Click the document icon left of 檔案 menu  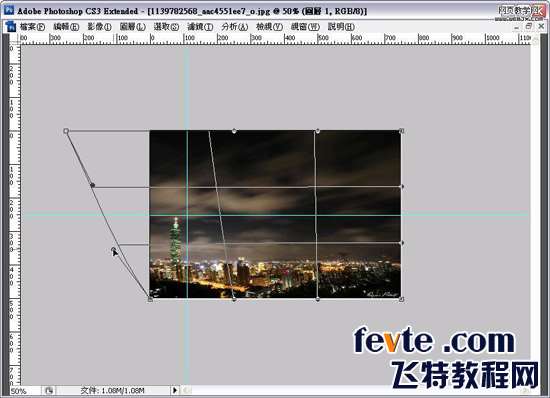(x=11, y=26)
